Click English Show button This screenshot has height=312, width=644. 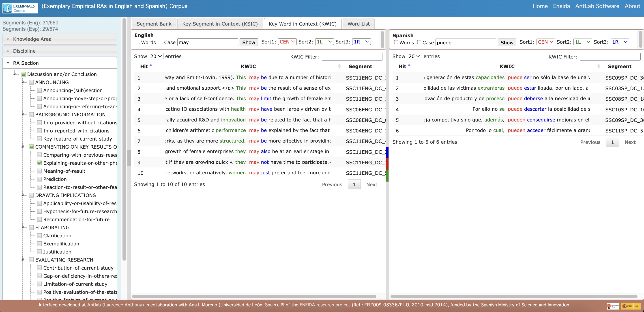(249, 42)
